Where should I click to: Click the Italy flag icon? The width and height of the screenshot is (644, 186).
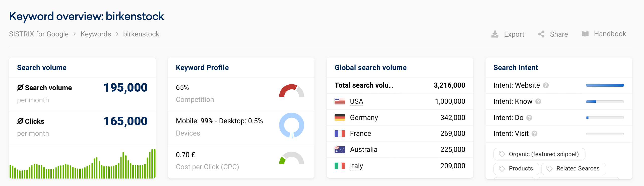340,166
